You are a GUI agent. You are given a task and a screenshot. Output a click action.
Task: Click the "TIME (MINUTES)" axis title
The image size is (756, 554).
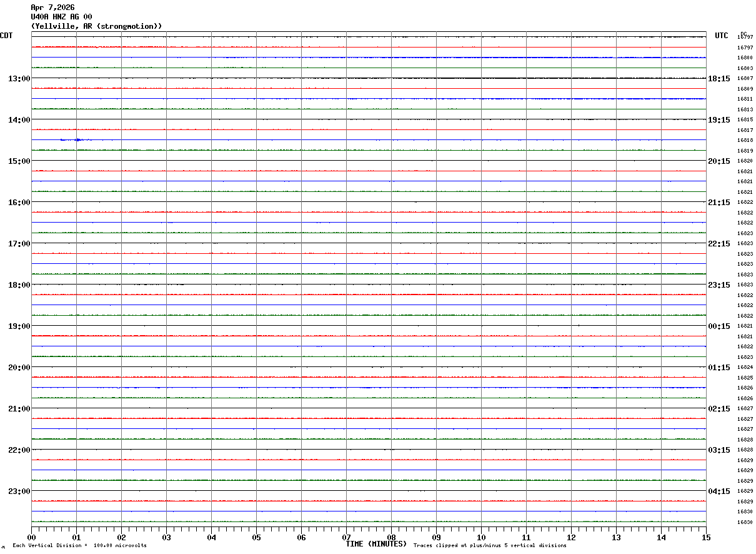coord(376,544)
